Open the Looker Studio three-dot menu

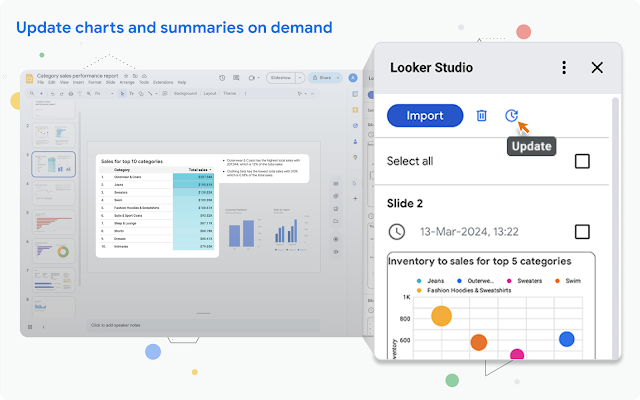564,67
